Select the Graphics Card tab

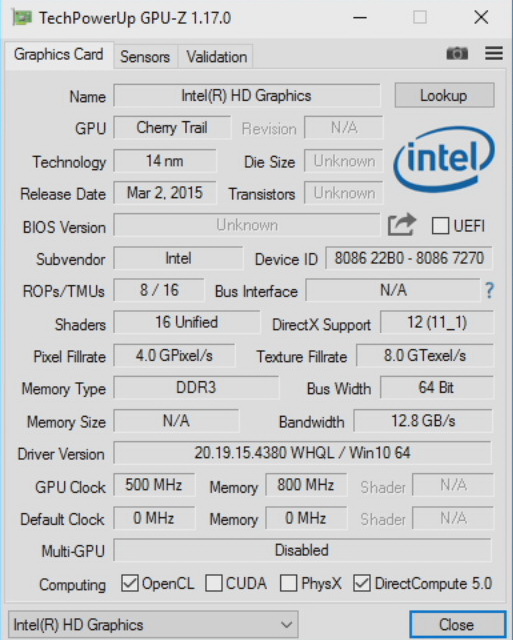(x=59, y=55)
